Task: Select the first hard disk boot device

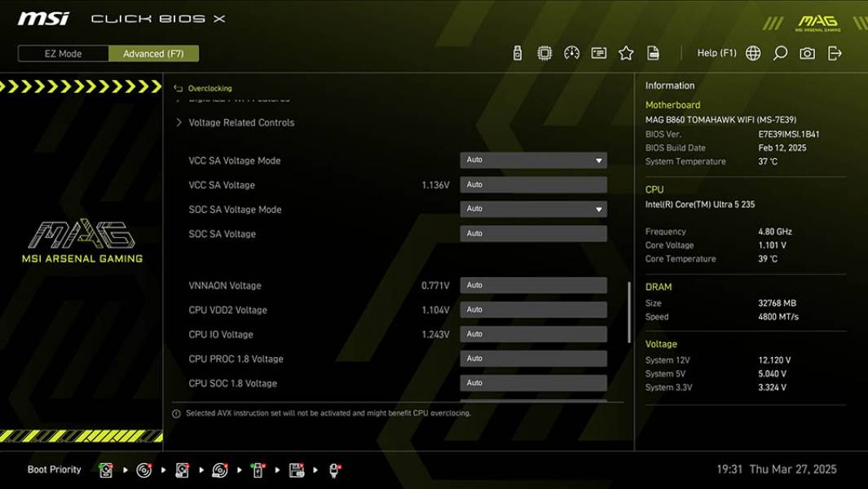Action: coord(106,470)
